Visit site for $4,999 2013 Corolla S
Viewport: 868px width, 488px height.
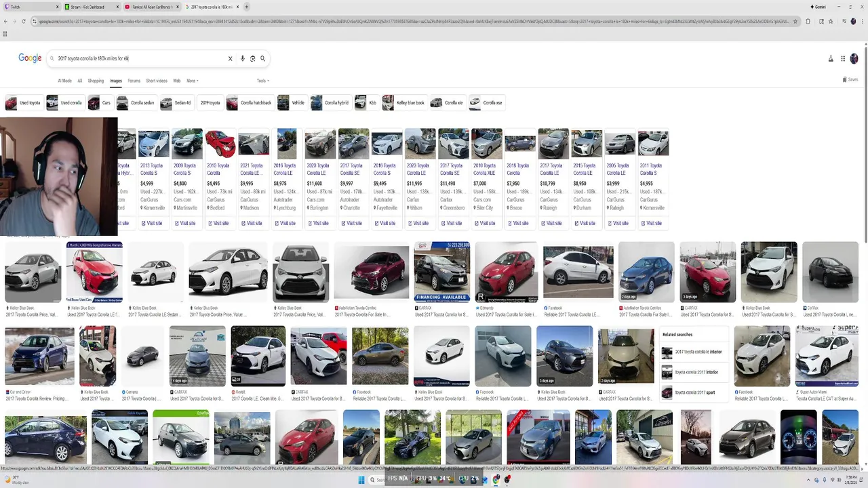pyautogui.click(x=154, y=223)
